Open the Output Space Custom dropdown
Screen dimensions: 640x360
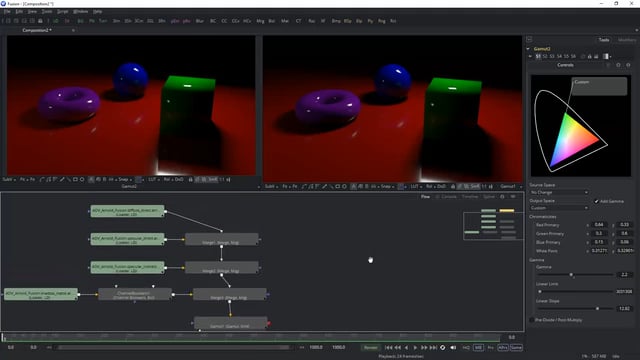click(559, 208)
